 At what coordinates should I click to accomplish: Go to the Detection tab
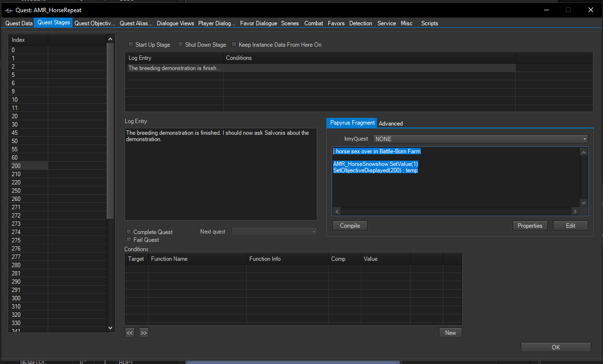[x=360, y=23]
